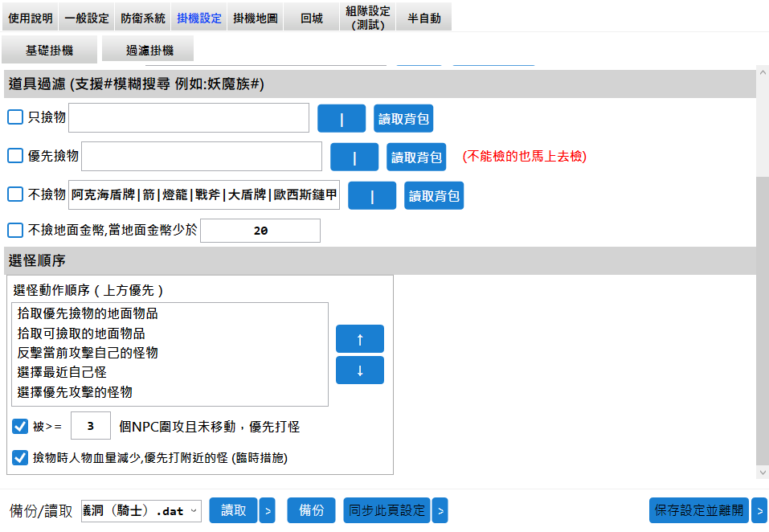Open the 掛機地圖 tab
The image size is (769, 532).
255,18
